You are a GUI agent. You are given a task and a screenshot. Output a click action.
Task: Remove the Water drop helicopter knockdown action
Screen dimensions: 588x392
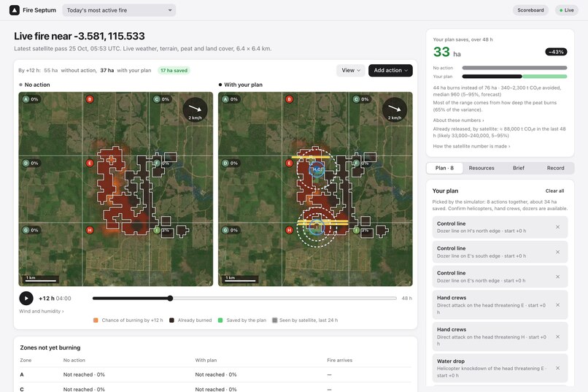557,369
